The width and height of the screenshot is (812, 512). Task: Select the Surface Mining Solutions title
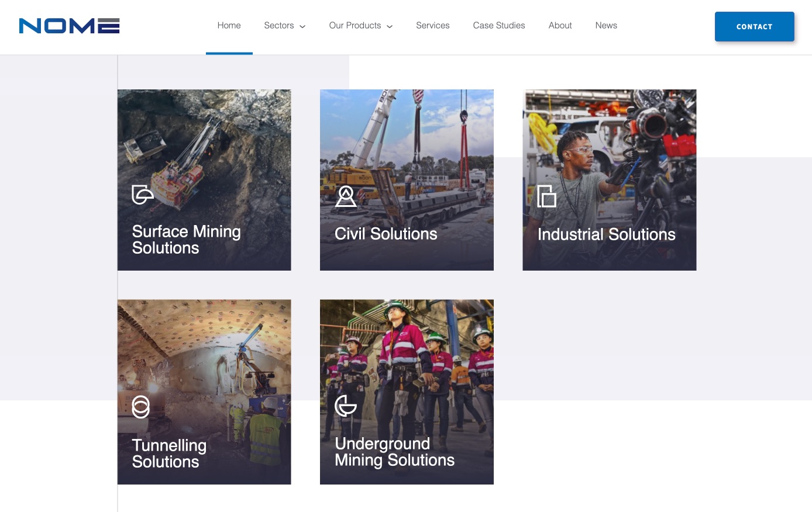[x=186, y=240]
